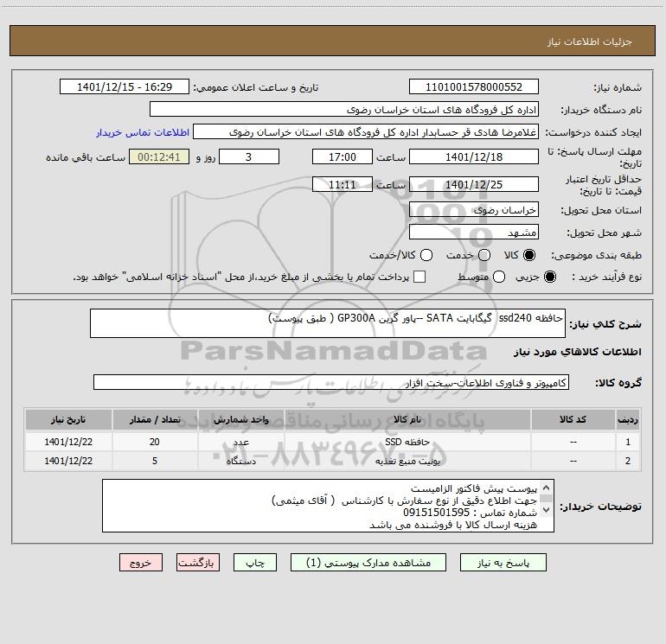View attached documents button (1)
666x644 pixels.
coord(368,563)
